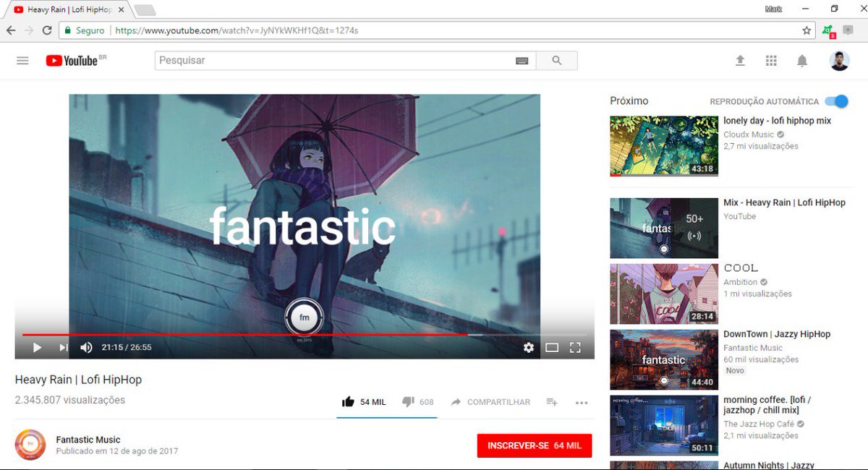This screenshot has width=868, height=470.
Task: Click the search magnifier button
Action: pos(556,61)
